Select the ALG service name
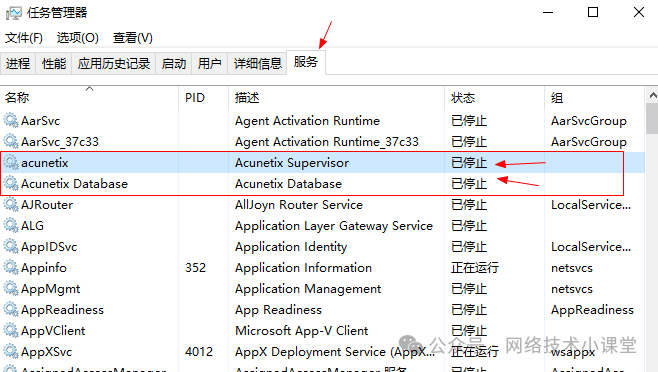Image resolution: width=658 pixels, height=372 pixels. click(32, 226)
